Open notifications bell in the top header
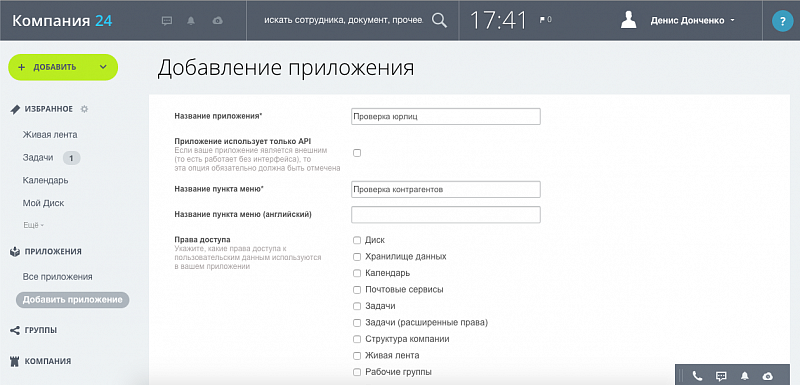 pyautogui.click(x=191, y=21)
